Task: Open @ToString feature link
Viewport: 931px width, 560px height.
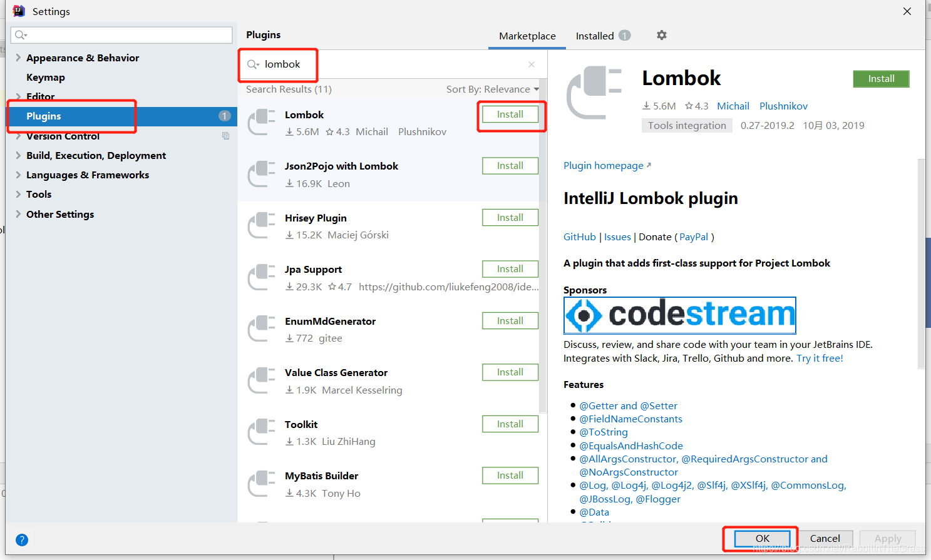Action: click(x=604, y=432)
